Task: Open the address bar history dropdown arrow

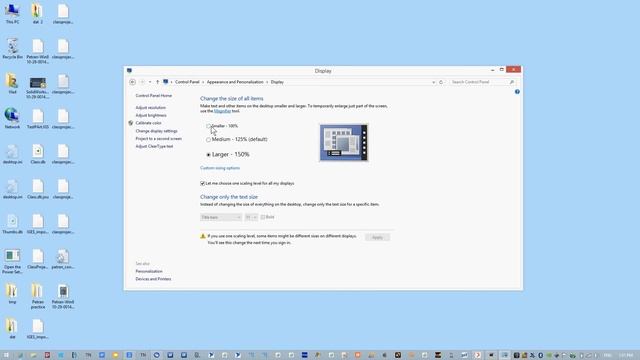Action: click(x=433, y=82)
